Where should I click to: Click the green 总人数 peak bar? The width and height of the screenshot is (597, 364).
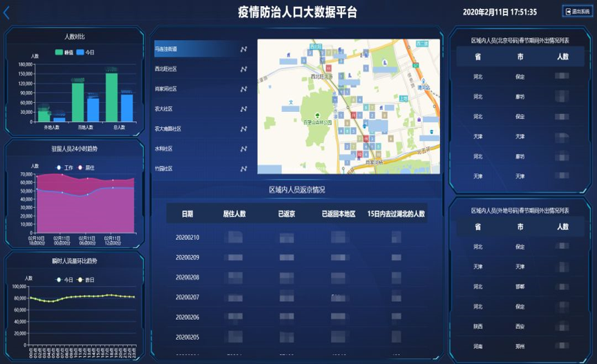pos(111,97)
